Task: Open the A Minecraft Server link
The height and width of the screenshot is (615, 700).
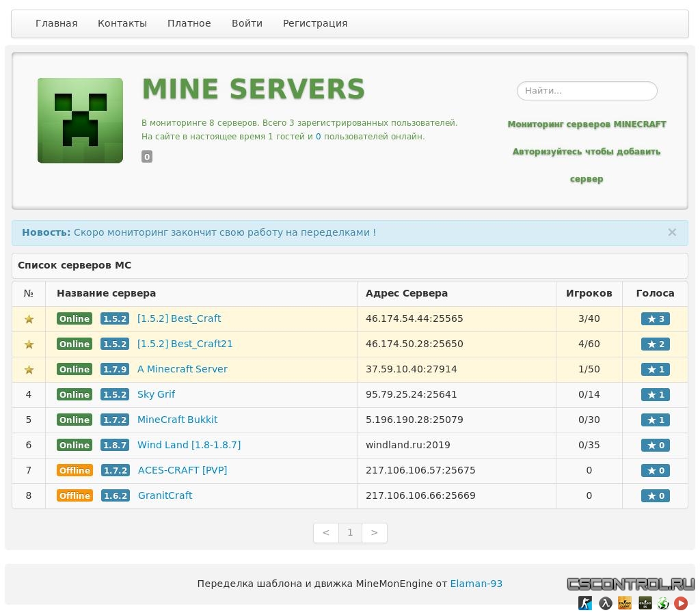Action: pos(182,369)
